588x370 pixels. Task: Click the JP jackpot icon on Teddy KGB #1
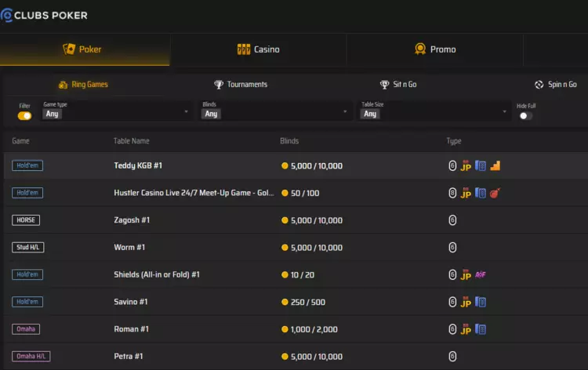[x=466, y=166]
